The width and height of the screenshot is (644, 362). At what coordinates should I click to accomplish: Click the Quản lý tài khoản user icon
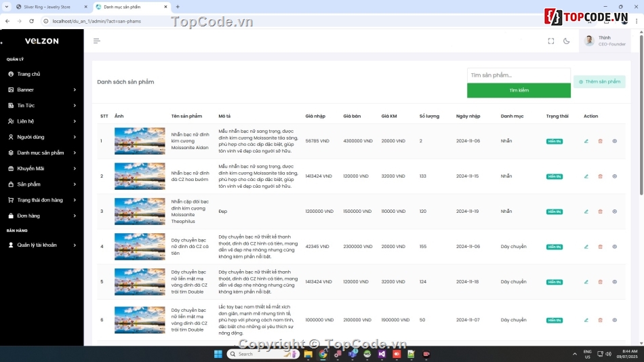[x=11, y=245]
